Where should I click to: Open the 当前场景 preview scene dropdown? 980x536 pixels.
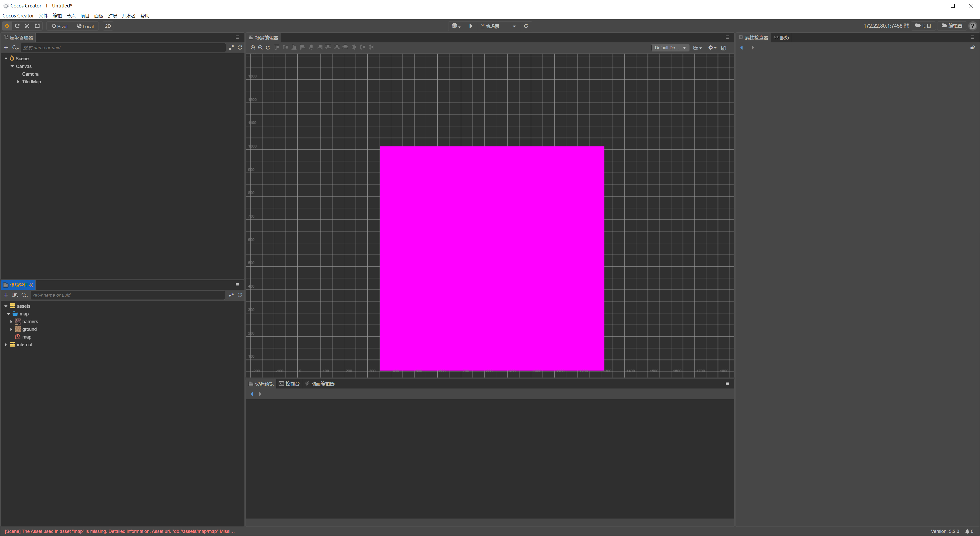click(x=498, y=26)
